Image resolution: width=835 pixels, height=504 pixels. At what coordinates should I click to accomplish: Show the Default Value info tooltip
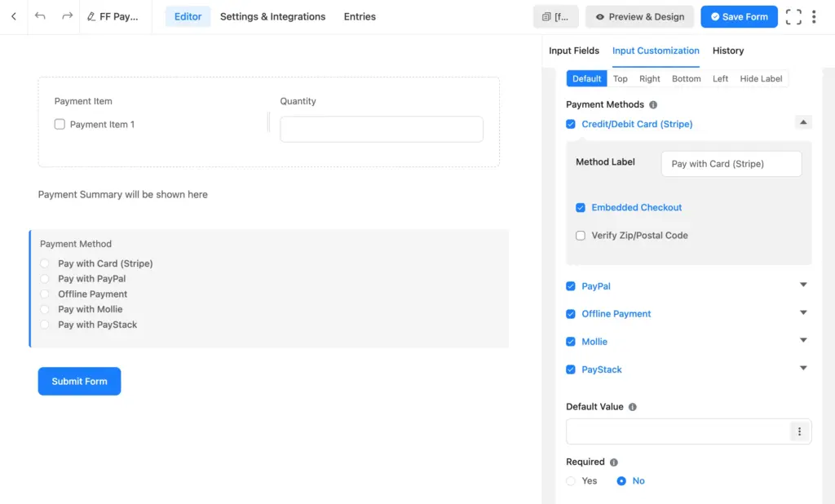click(x=632, y=407)
